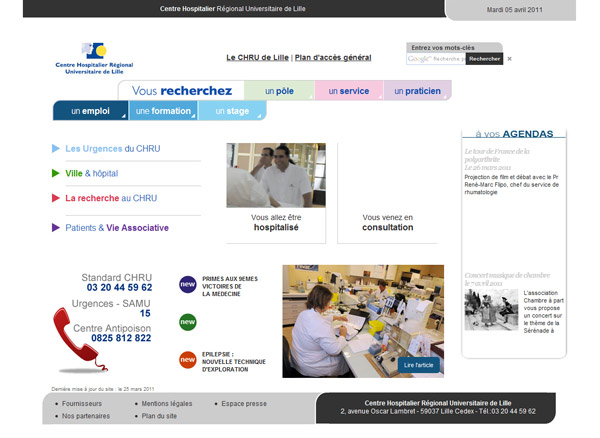Click the 'Vous allez être hospitalisé' photo
Screen dimensions: 600x438
tap(276, 175)
